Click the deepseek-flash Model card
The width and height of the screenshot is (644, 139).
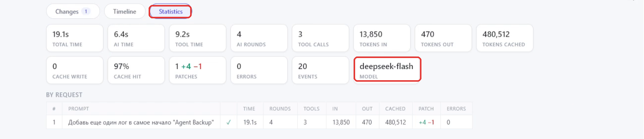point(387,69)
